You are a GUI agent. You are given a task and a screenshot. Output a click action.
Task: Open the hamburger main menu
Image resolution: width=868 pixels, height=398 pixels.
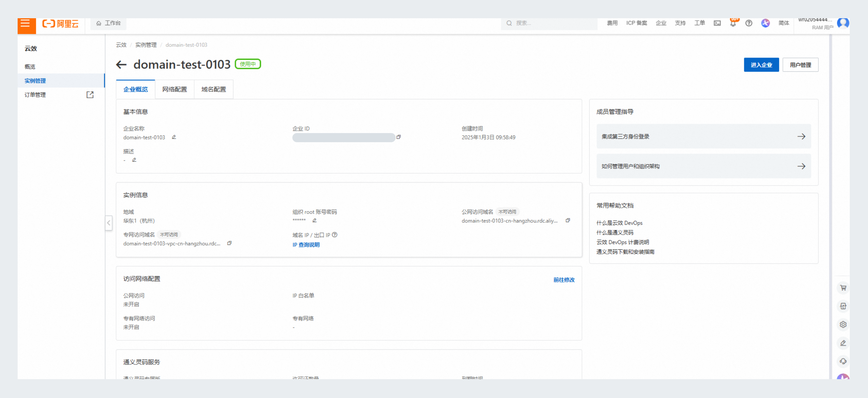pyautogui.click(x=26, y=24)
